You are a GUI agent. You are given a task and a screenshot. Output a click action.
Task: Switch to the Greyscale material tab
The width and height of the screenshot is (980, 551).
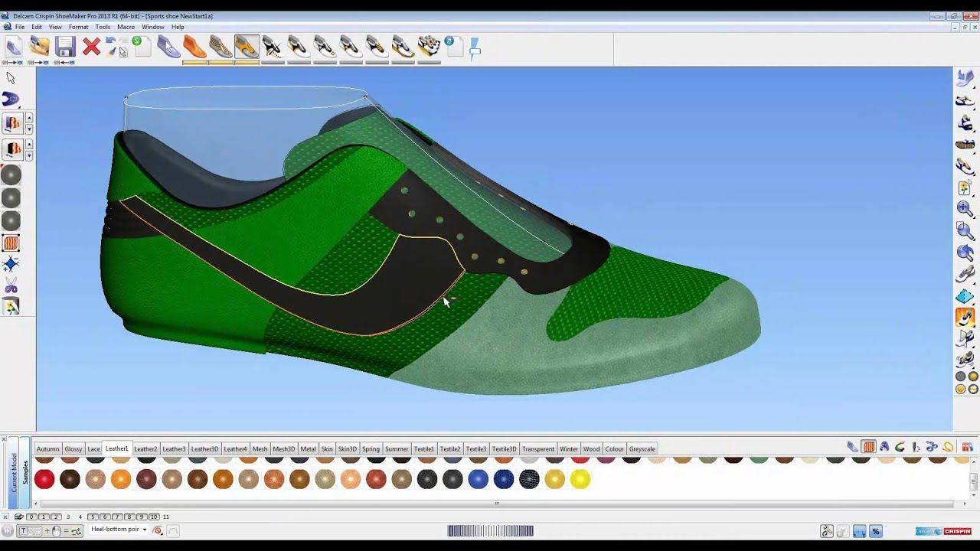point(642,449)
